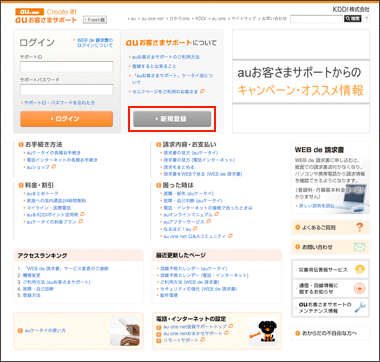
Task: Open 'セキュリティの強化 (WEB de 請求書)' link
Action: (x=198, y=289)
